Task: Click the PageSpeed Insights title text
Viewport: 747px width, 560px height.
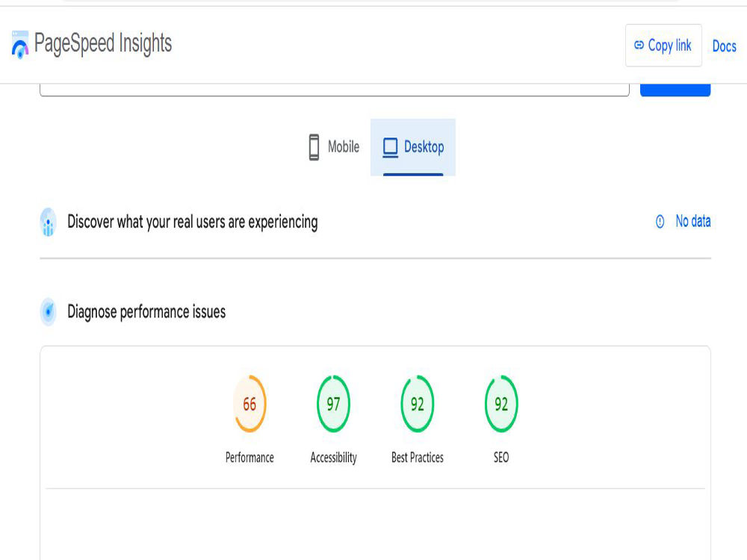Action: pos(103,44)
